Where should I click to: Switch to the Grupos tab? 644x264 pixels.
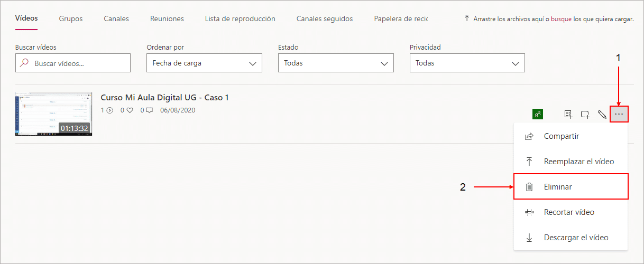tap(71, 18)
